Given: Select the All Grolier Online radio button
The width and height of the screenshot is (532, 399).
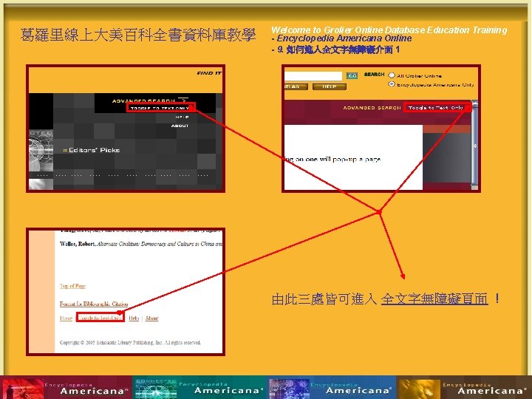Looking at the screenshot, I should pos(392,75).
